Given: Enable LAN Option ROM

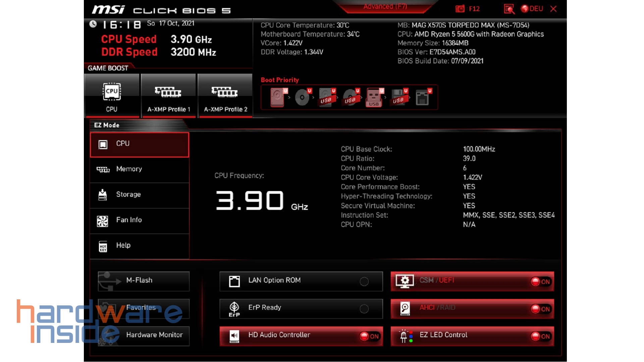Looking at the screenshot, I should tap(364, 281).
